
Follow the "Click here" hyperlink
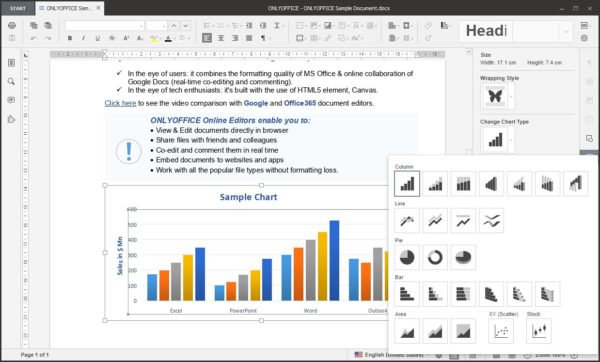pos(120,103)
